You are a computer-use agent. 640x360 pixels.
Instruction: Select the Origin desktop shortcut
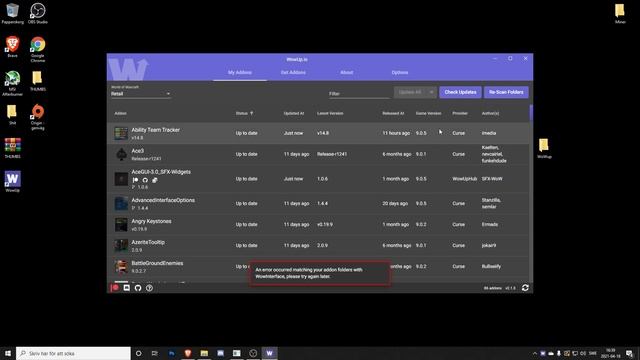38,117
